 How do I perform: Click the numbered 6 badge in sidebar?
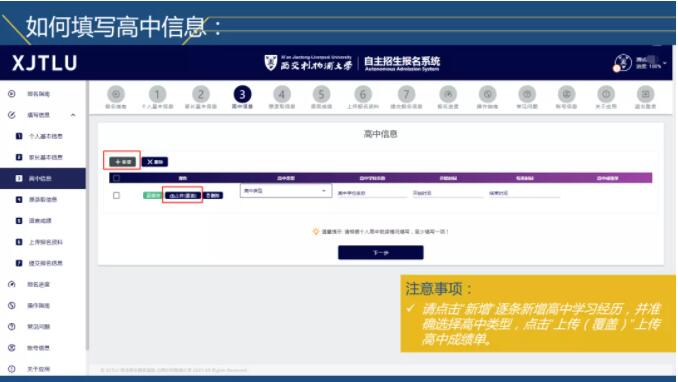[19, 242]
